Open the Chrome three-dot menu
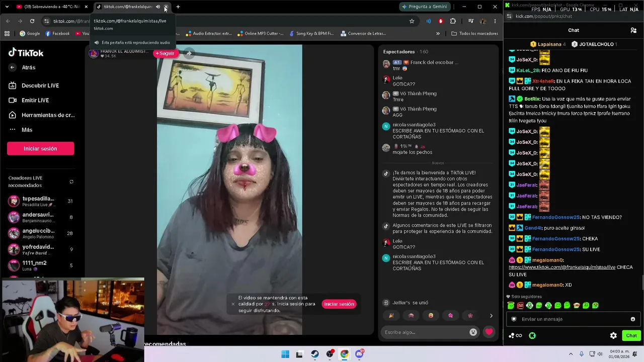This screenshot has height=362, width=644. (495, 21)
